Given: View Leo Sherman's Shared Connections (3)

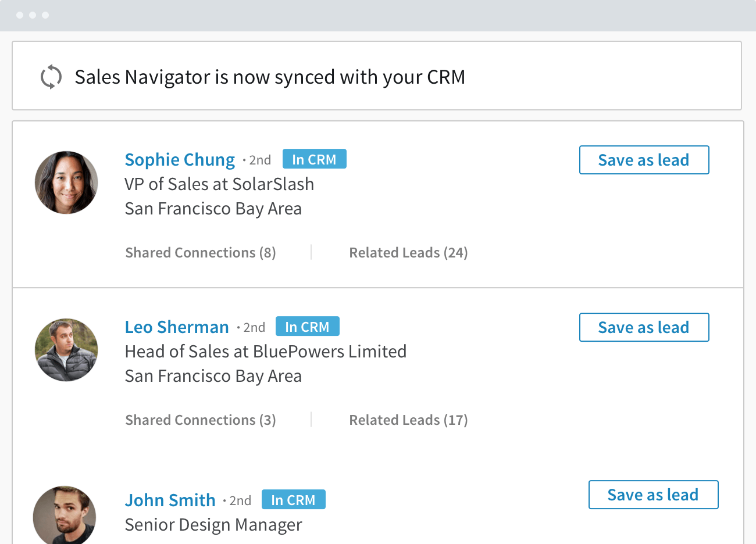Looking at the screenshot, I should (x=201, y=420).
